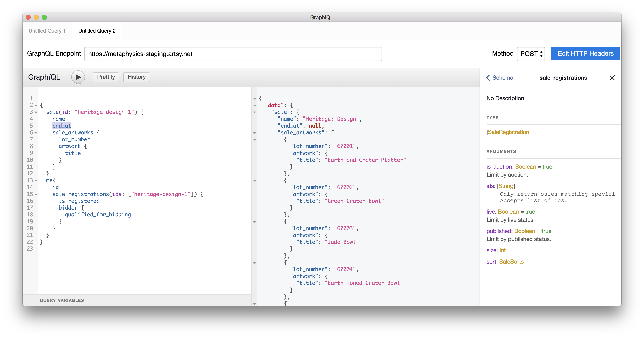Viewport: 644px width, 338px height.
Task: Collapse the sale_registrations block at line 15
Action: coord(36,194)
